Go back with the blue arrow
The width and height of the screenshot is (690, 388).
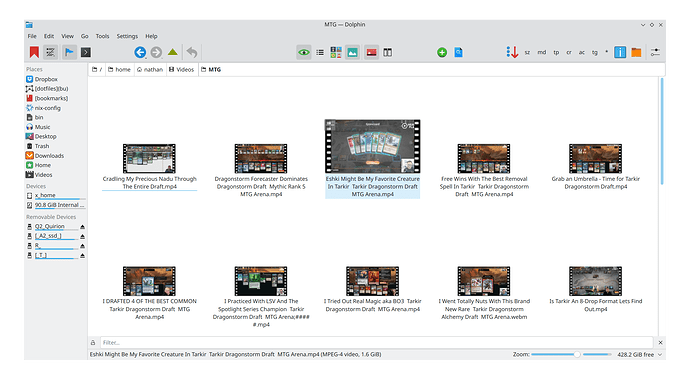click(x=140, y=52)
